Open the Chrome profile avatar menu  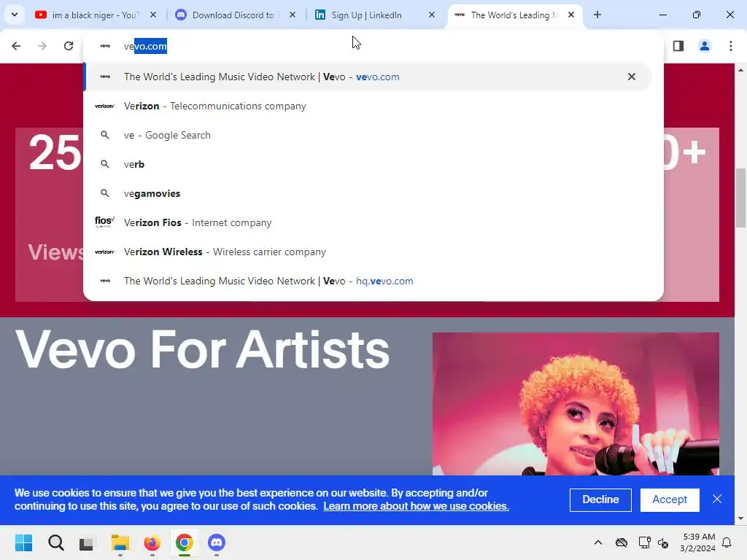(704, 46)
